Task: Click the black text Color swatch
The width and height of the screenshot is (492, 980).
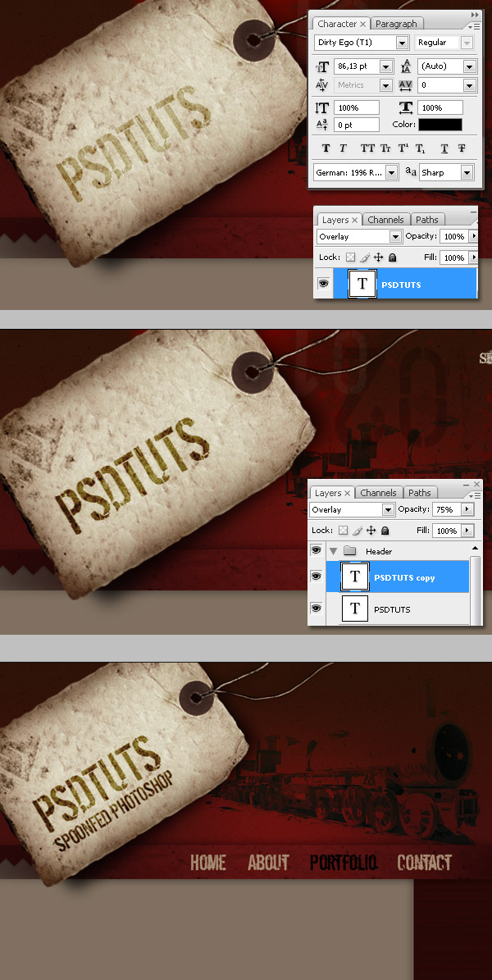Action: click(x=440, y=125)
